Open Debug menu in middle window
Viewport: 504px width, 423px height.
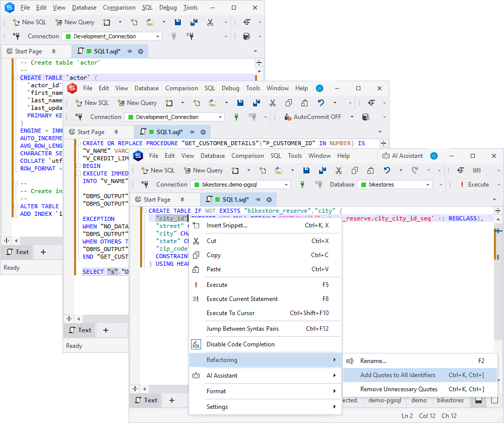point(230,88)
